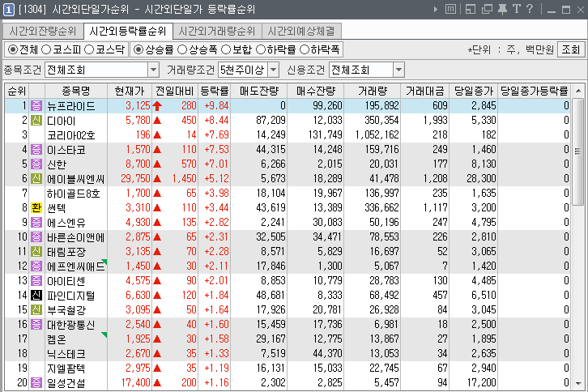Click the 증 badge in the 에프엔씨애드 row
This screenshot has height=392, width=588.
[36, 266]
